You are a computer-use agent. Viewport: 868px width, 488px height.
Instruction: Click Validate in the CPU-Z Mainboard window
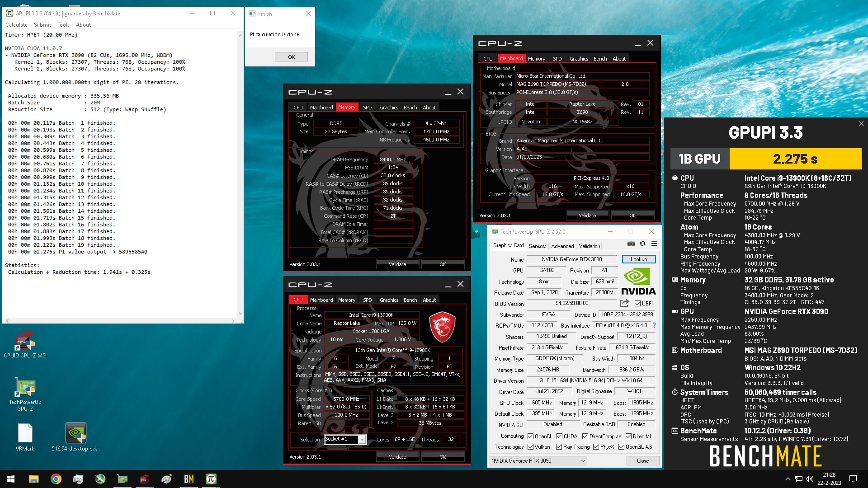point(587,216)
